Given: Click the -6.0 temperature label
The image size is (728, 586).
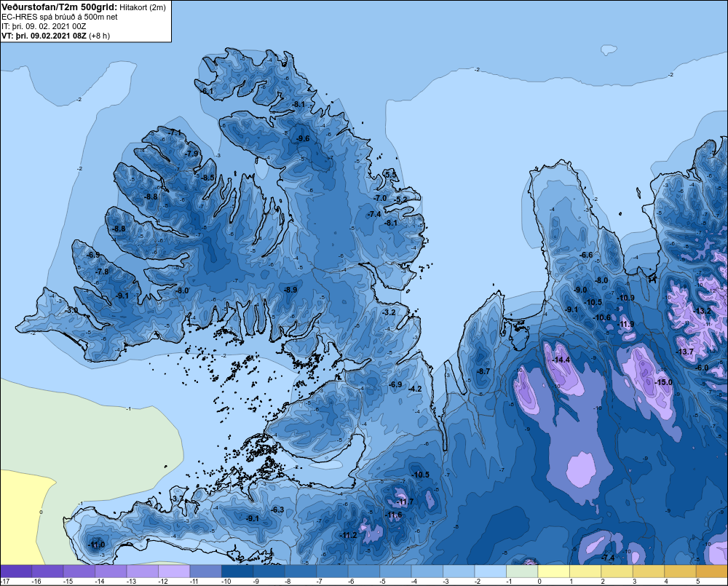Looking at the screenshot, I should tap(702, 368).
